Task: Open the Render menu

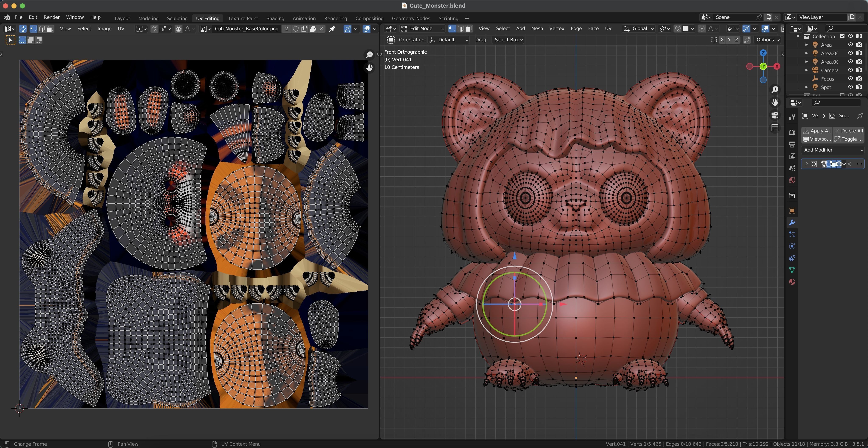Action: [x=52, y=17]
